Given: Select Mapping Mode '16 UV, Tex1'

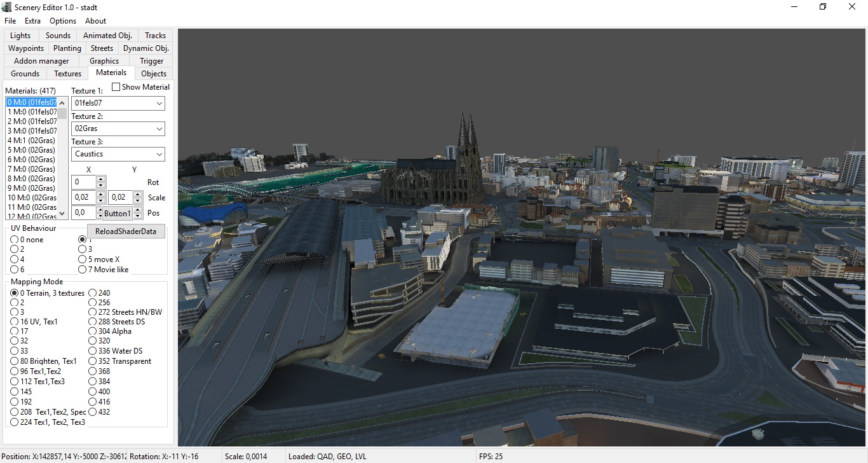Looking at the screenshot, I should click(34, 322).
